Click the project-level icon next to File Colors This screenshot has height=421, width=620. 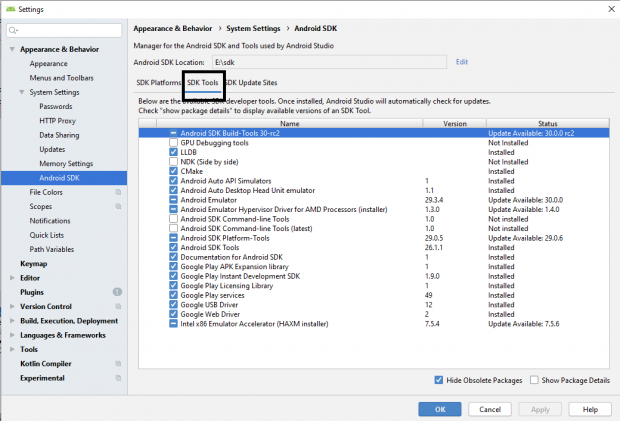118,192
